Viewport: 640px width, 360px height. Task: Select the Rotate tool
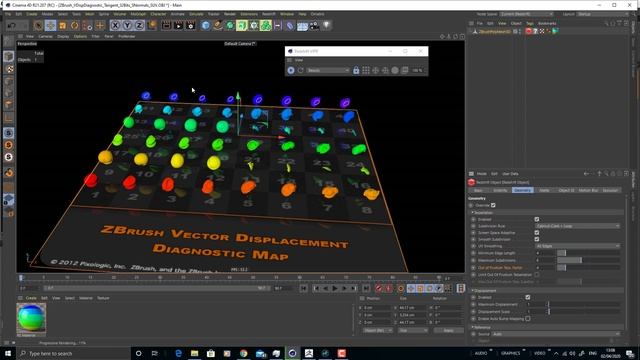[x=75, y=26]
